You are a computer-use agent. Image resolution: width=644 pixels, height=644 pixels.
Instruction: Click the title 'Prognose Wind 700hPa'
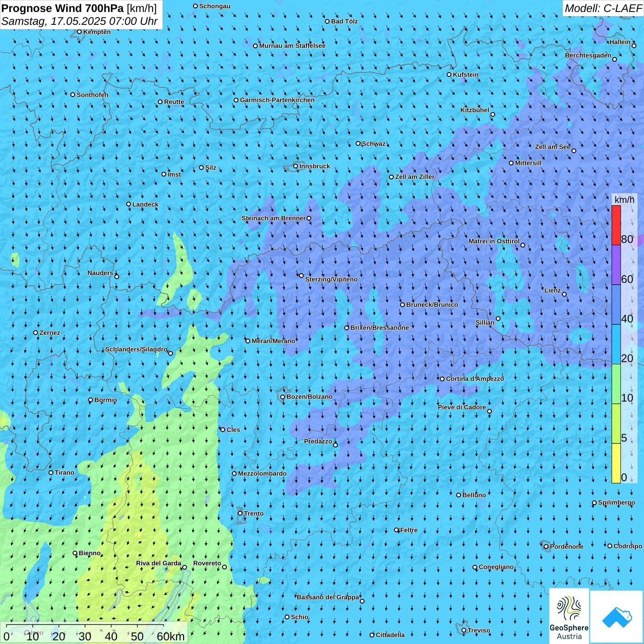click(63, 8)
